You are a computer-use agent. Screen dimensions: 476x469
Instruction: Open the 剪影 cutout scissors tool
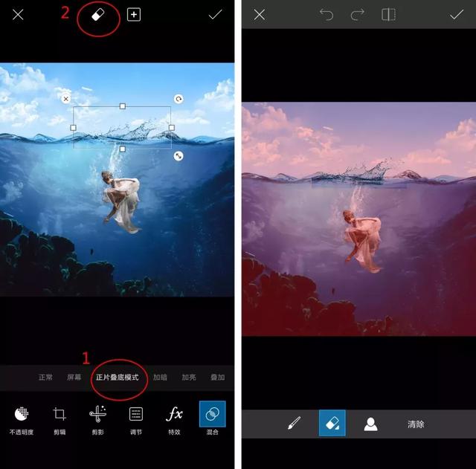97,420
